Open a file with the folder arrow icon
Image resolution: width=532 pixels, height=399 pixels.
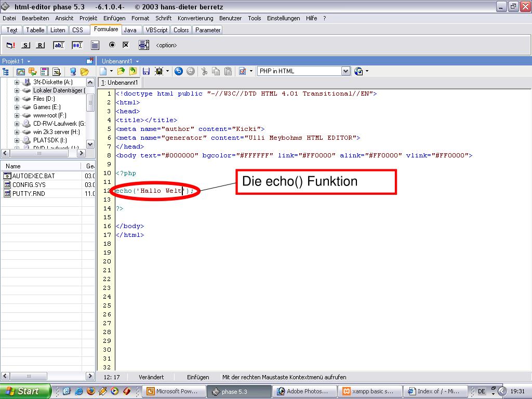tap(121, 71)
